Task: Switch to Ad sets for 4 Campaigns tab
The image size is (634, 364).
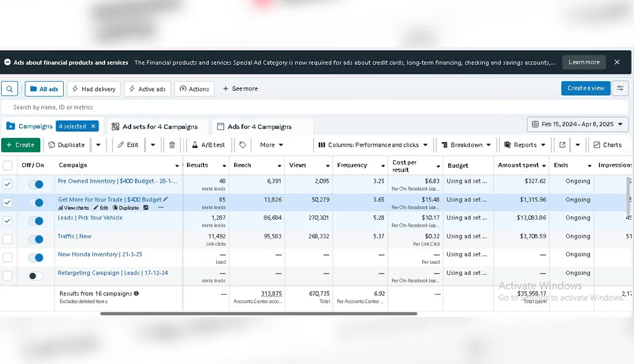Action: [155, 126]
